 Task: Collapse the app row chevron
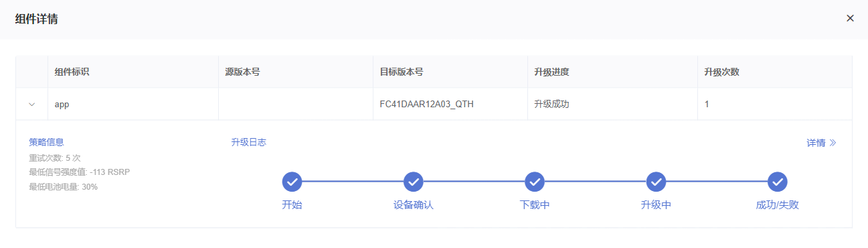(x=31, y=105)
